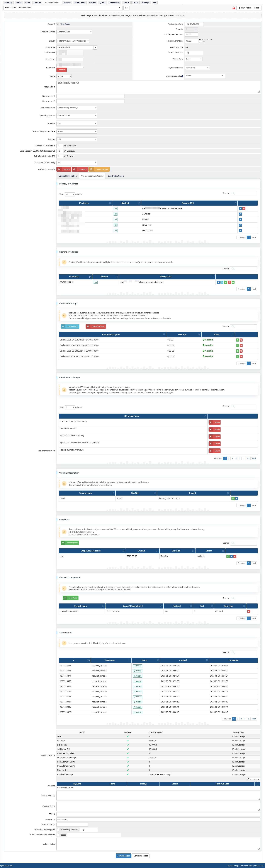Click Add Rules in Firewall Management
This screenshot has height=868, width=265.
tap(71, 598)
